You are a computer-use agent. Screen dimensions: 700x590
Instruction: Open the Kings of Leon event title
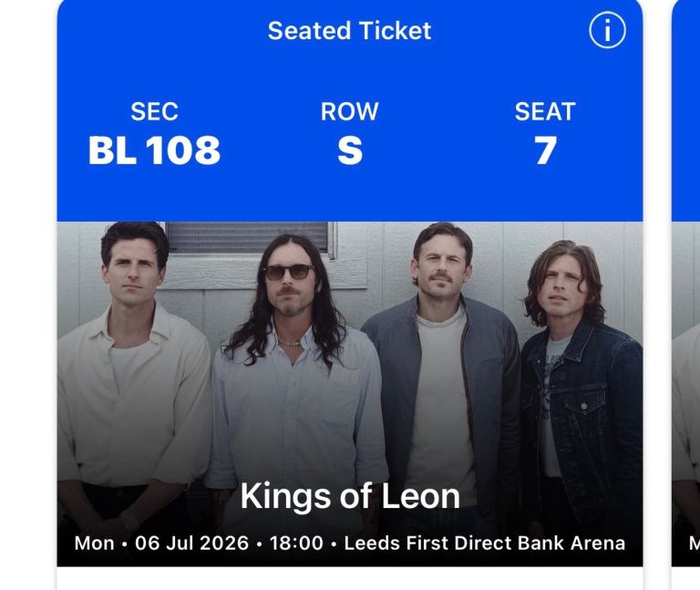[349, 496]
